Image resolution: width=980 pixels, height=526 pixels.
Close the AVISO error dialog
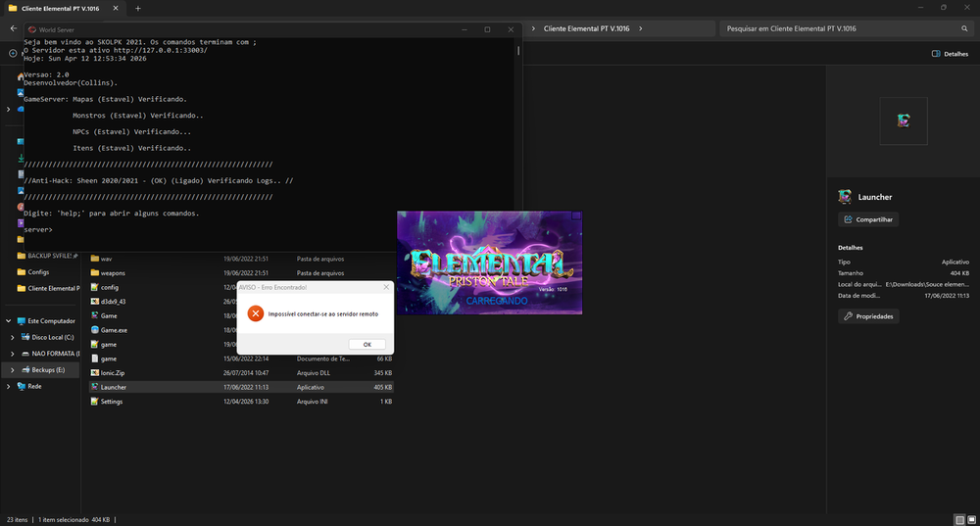click(385, 287)
